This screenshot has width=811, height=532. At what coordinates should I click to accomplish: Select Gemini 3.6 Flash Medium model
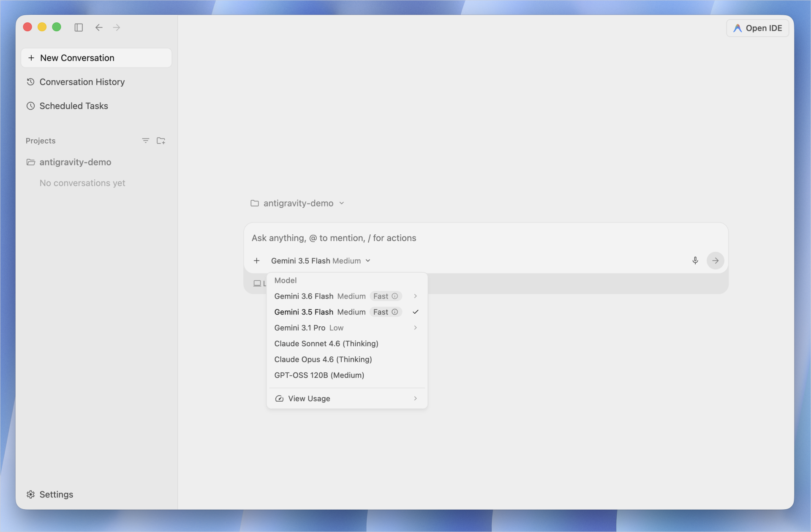coord(347,296)
